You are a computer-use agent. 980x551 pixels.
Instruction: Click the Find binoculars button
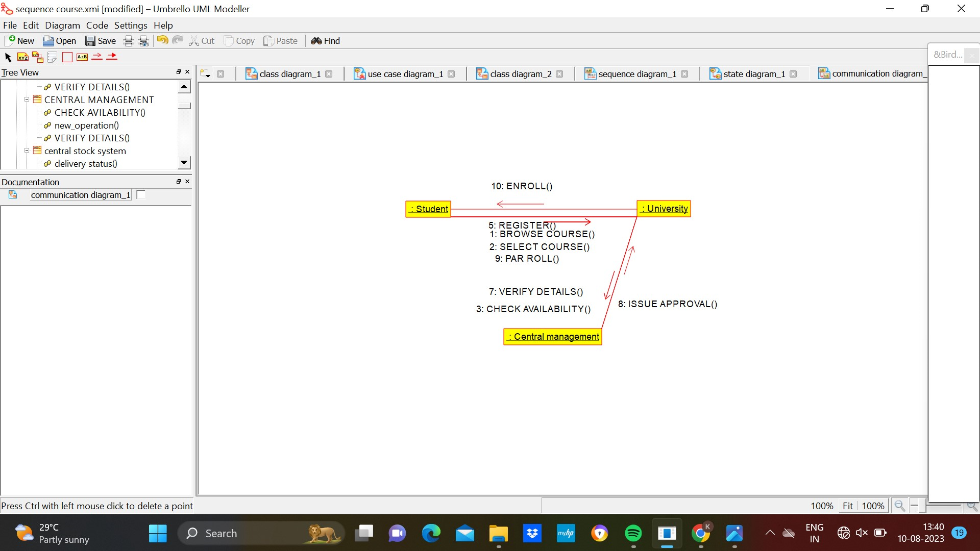(325, 41)
